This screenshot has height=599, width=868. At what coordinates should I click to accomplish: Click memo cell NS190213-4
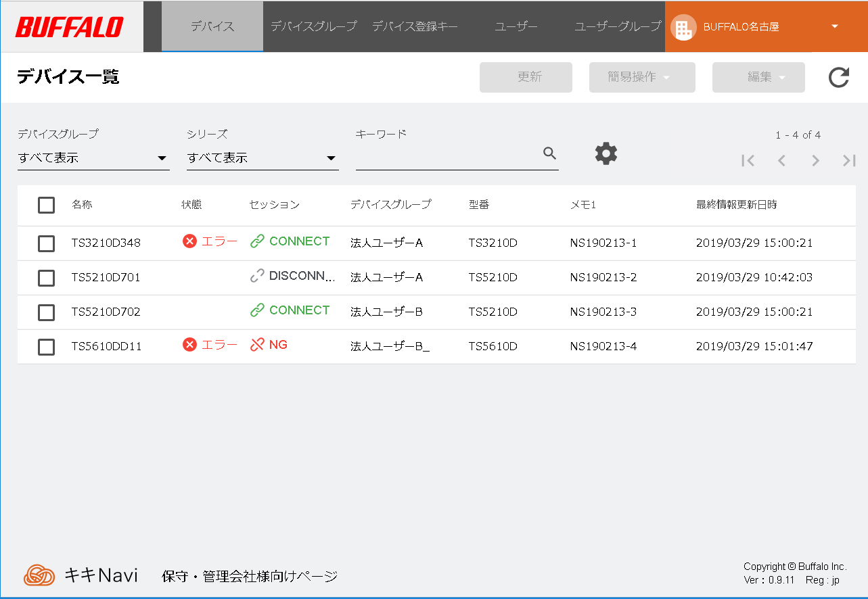tap(603, 346)
